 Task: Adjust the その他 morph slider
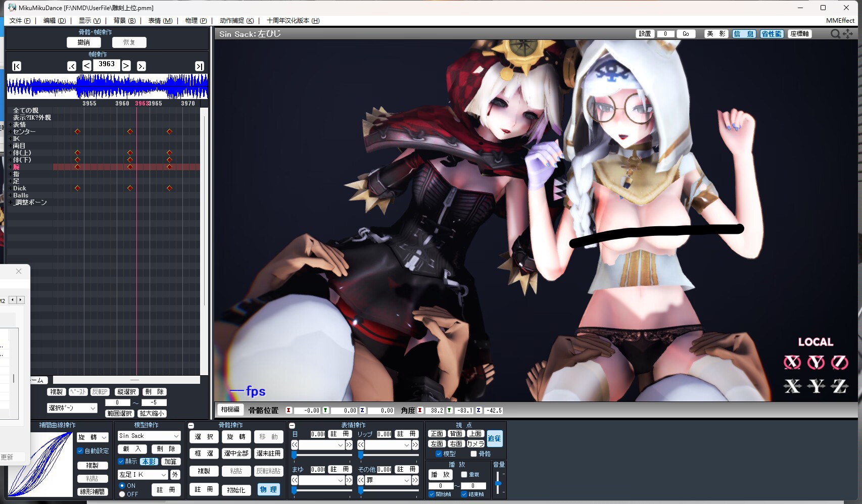pos(388,490)
